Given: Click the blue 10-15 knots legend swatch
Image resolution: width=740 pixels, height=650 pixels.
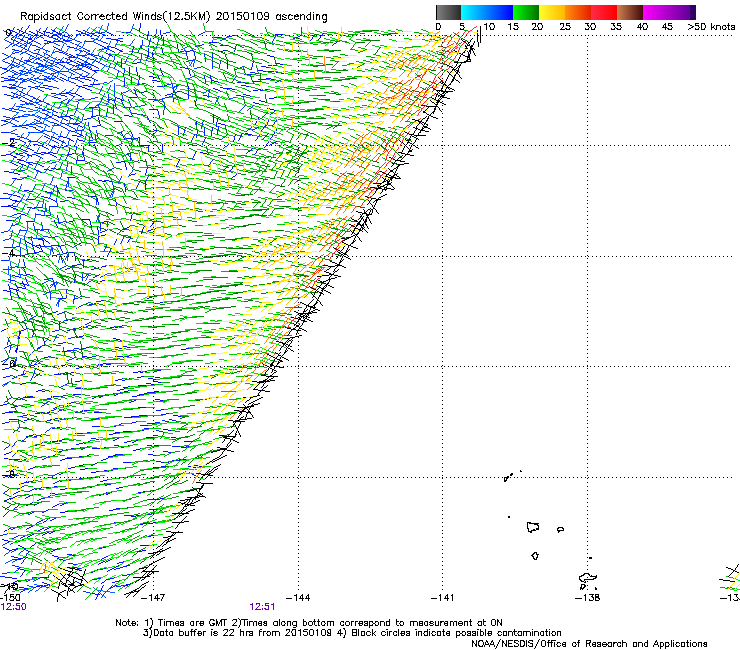Looking at the screenshot, I should tap(500, 12).
